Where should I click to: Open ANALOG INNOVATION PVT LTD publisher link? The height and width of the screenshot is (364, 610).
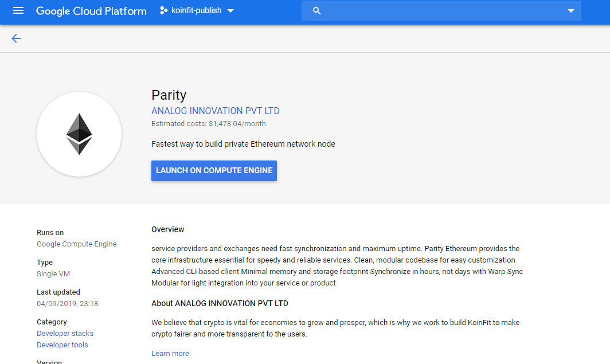pos(215,111)
